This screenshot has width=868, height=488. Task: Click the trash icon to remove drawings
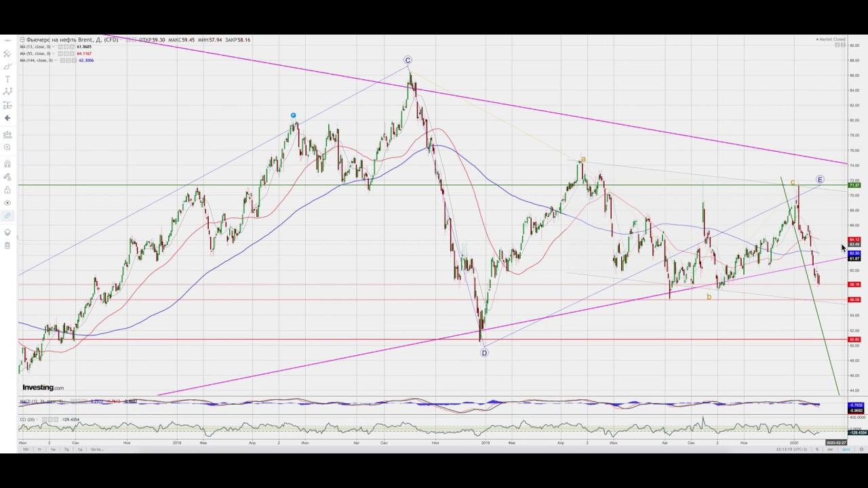tap(8, 245)
